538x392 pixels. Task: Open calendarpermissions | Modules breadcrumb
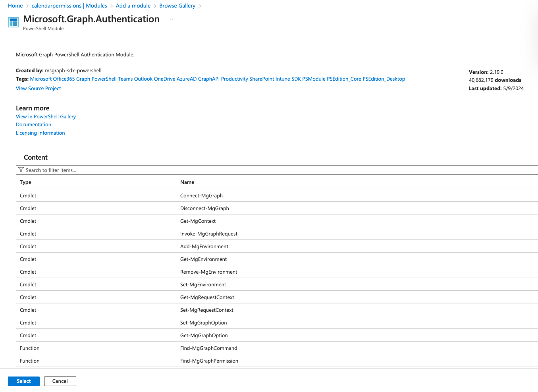pos(69,6)
